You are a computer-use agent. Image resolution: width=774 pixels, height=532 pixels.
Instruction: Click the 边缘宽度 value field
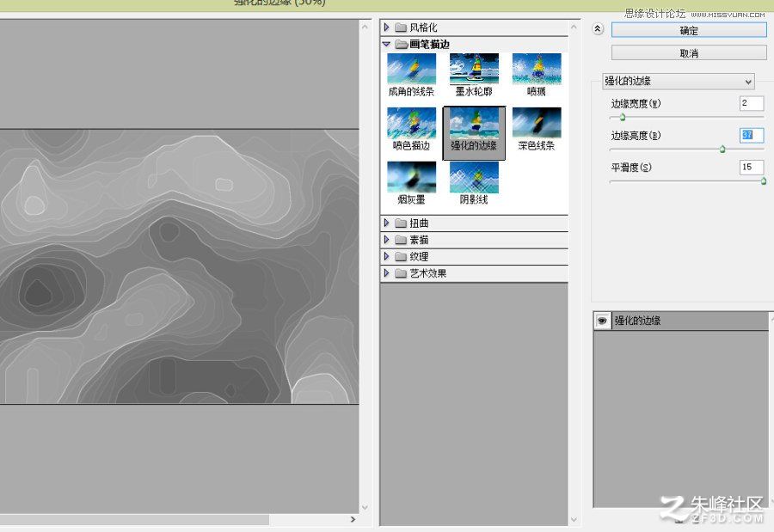[752, 103]
